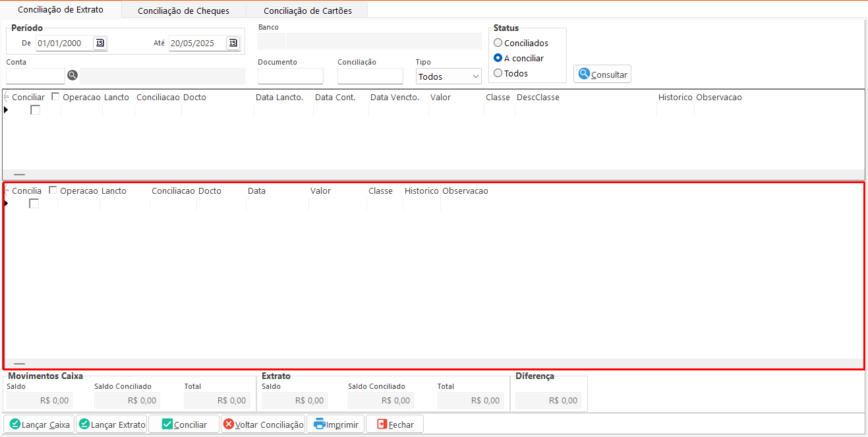Image resolution: width=868 pixels, height=437 pixels.
Task: Tick the Conciliar checkbox in lower grid row
Action: coord(34,204)
